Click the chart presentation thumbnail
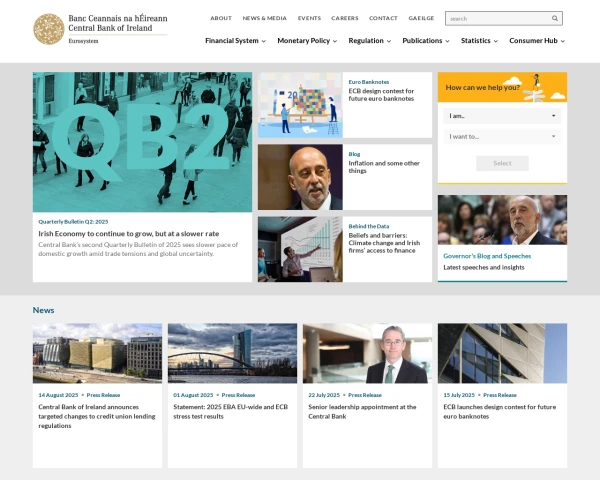The height and width of the screenshot is (480, 600). point(300,250)
